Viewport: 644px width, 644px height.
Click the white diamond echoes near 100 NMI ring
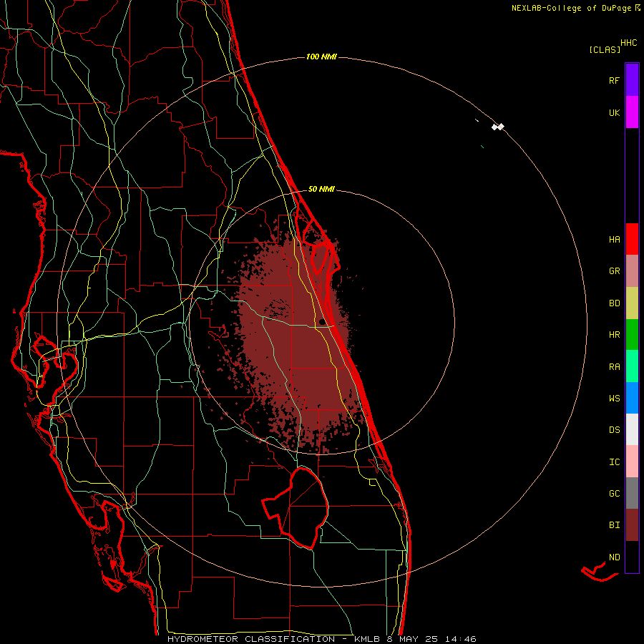pyautogui.click(x=498, y=127)
